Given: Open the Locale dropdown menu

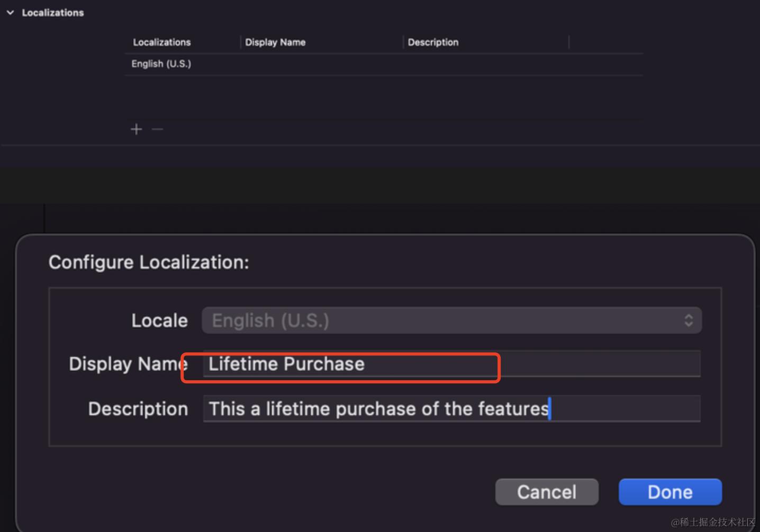Looking at the screenshot, I should tap(451, 320).
